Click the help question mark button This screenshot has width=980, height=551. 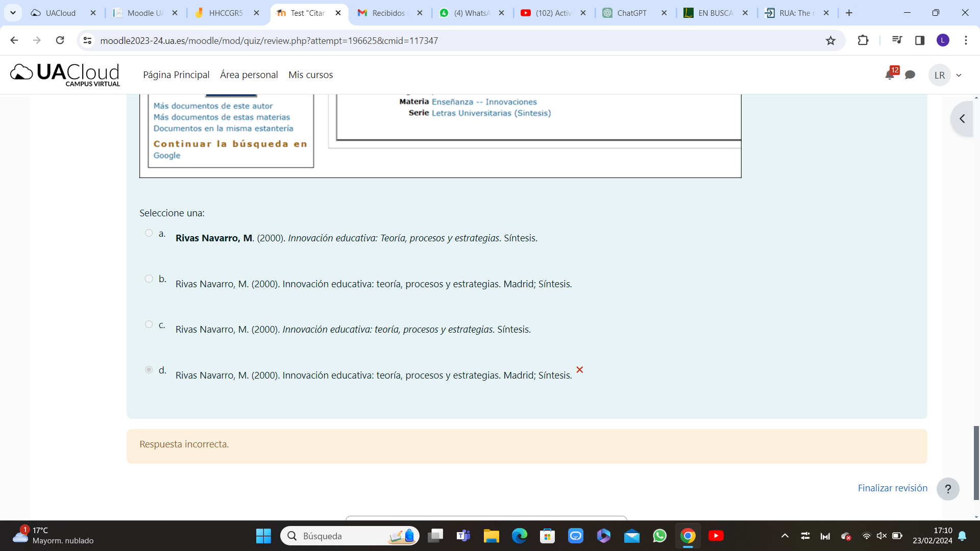tap(948, 489)
